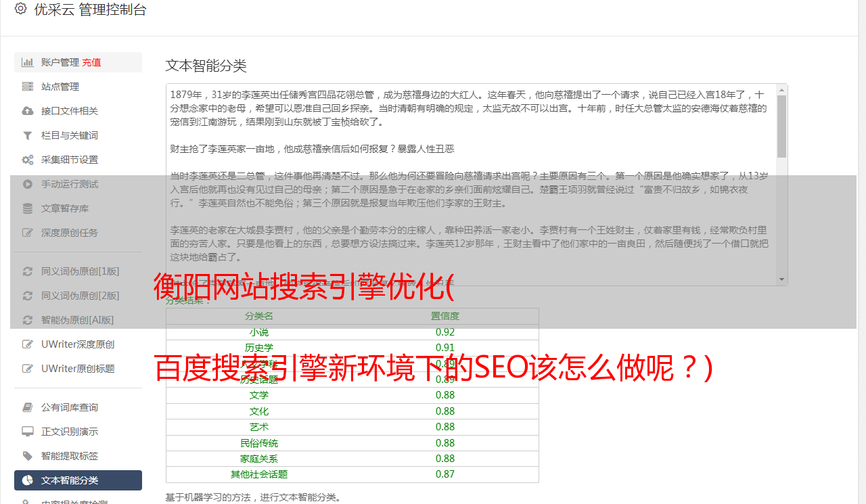Viewport: 866px width, 504px height.
Task: Click the edit icon for 深度原创任务
Action: click(28, 233)
